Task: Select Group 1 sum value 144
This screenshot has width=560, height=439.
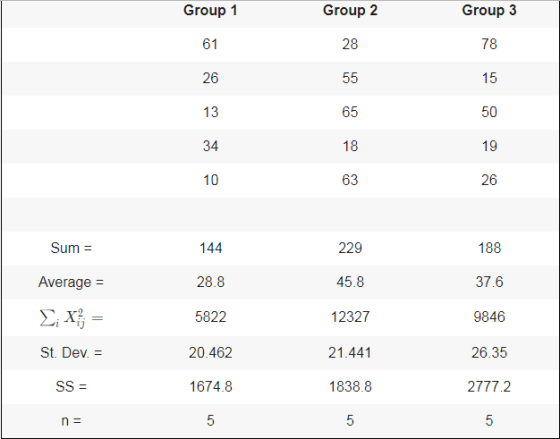Action: (x=210, y=248)
